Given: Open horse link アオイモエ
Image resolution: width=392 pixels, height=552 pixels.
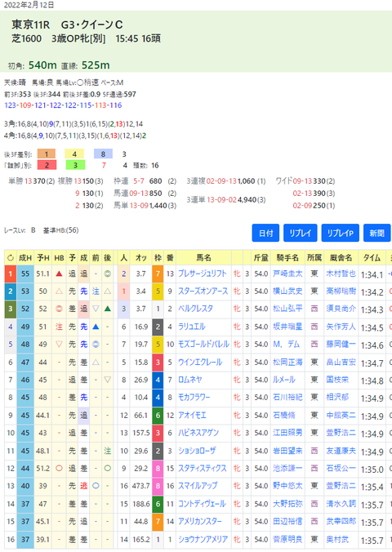Looking at the screenshot, I should [x=192, y=415].
